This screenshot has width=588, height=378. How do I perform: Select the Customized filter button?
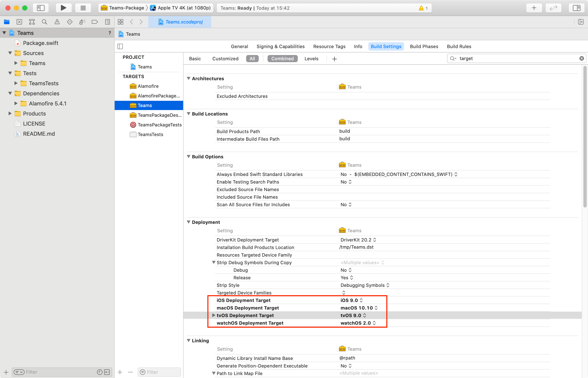[225, 59]
